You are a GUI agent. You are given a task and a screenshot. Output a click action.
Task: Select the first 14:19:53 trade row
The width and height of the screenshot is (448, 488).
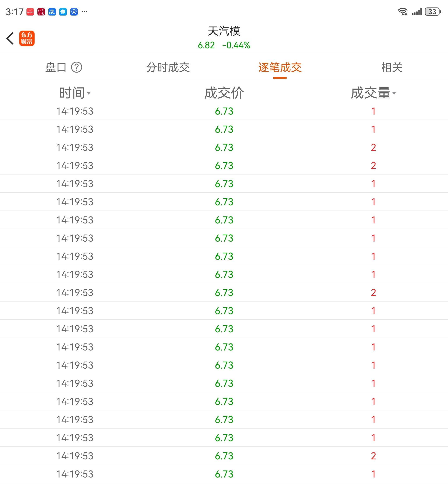pyautogui.click(x=224, y=111)
